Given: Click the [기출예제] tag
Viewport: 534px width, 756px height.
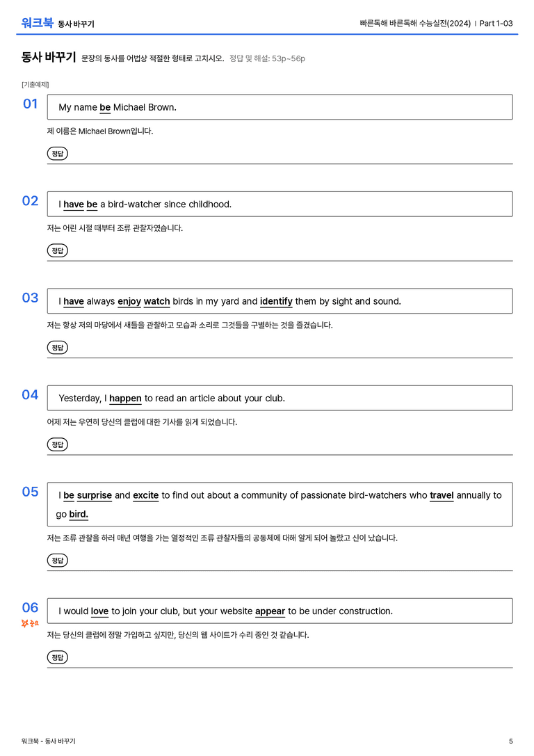Looking at the screenshot, I should 35,85.
